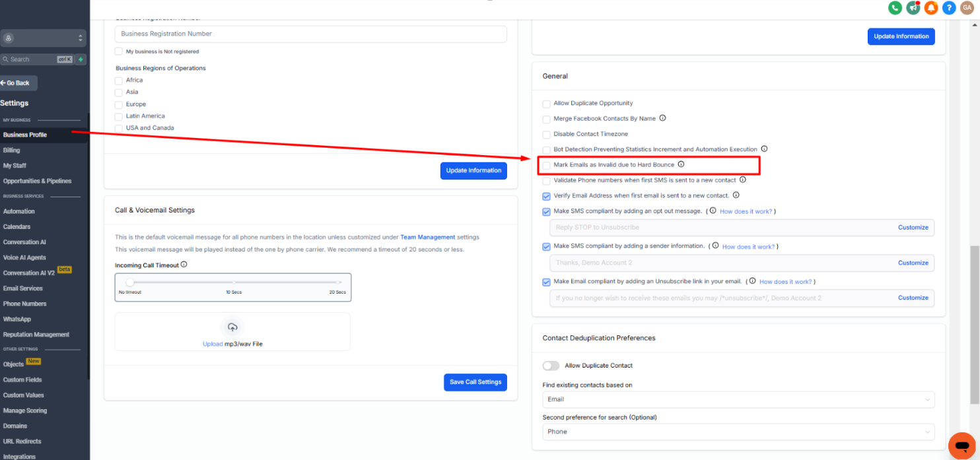This screenshot has height=460, width=980.
Task: Open the megaphone announcements icon
Action: pos(913,8)
